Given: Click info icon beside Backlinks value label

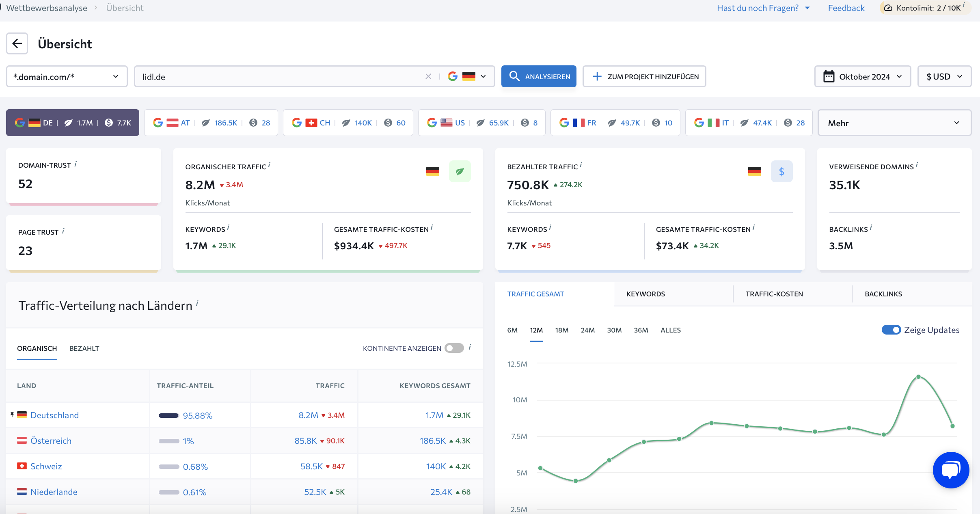Looking at the screenshot, I should 871,228.
